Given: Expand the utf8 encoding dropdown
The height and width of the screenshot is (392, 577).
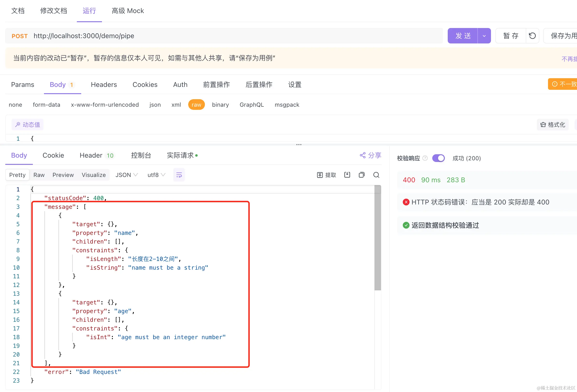Looking at the screenshot, I should point(156,175).
